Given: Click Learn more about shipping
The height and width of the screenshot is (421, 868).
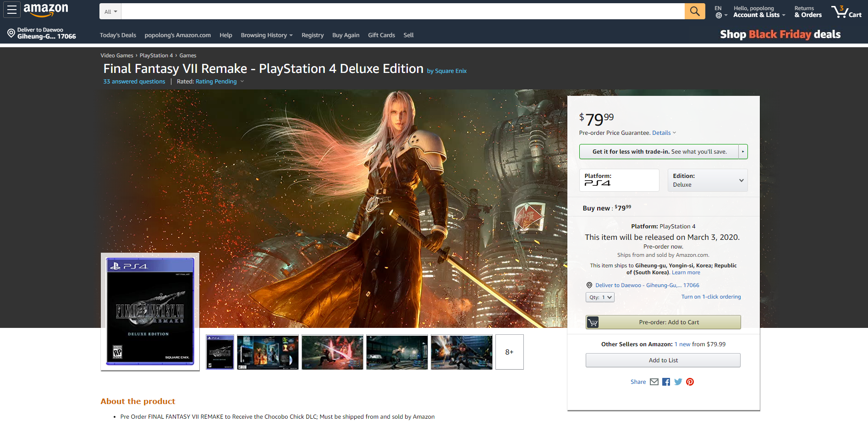Looking at the screenshot, I should (x=686, y=272).
